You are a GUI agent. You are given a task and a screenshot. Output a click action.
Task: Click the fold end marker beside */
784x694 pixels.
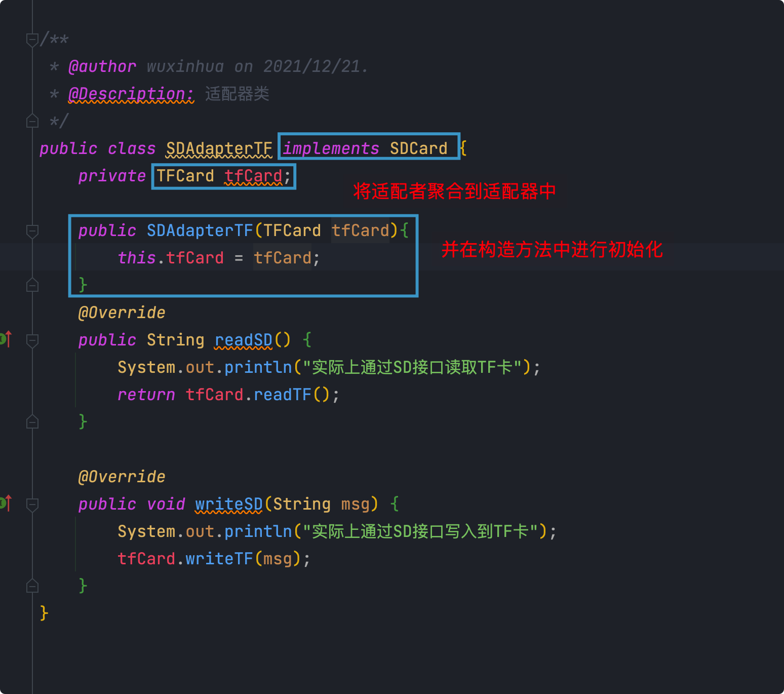32,121
